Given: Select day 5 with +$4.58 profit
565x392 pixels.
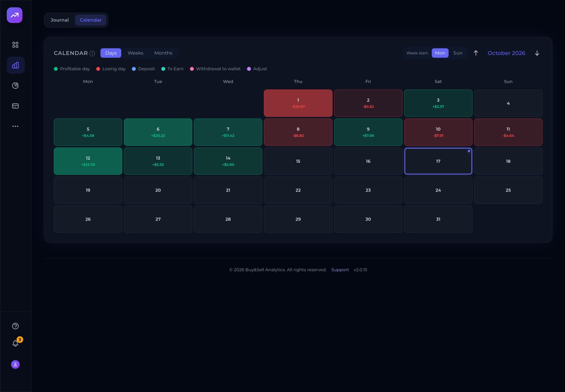Looking at the screenshot, I should pyautogui.click(x=88, y=132).
